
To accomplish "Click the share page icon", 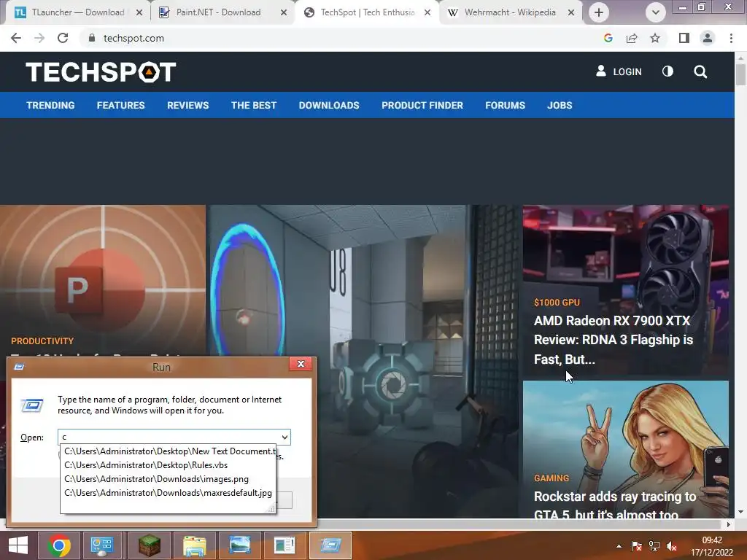I will coord(632,38).
